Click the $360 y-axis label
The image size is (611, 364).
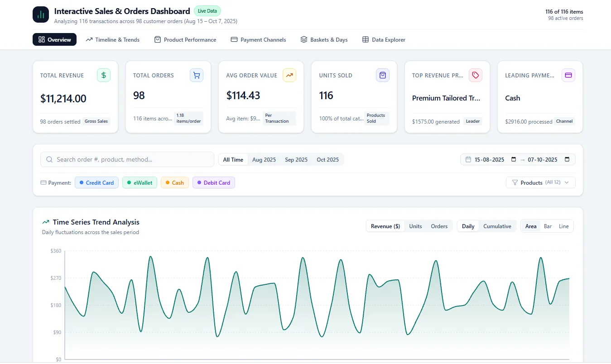pyautogui.click(x=56, y=251)
